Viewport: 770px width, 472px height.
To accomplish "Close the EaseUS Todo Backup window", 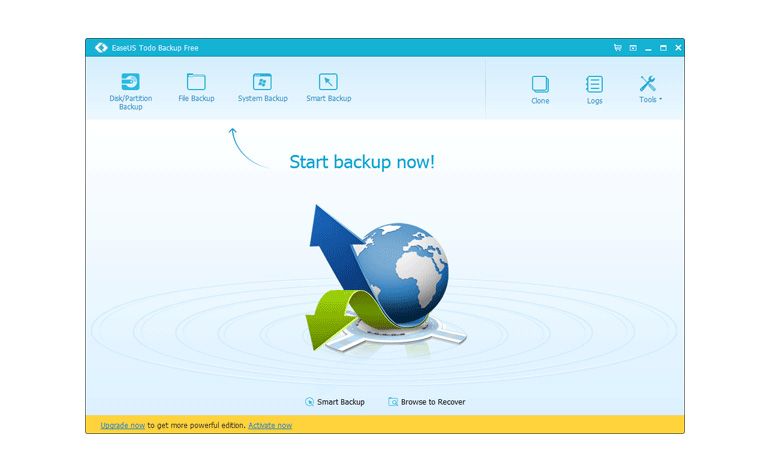I will point(678,47).
